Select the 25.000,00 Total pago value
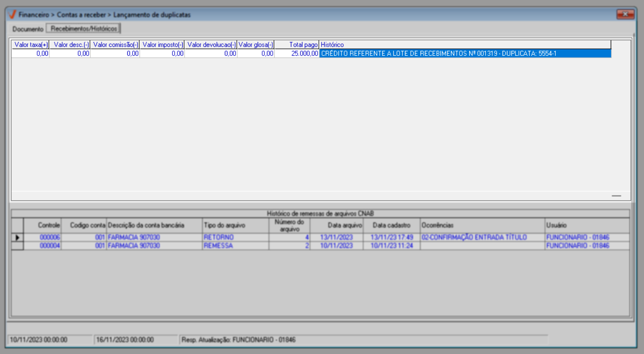 (x=297, y=54)
